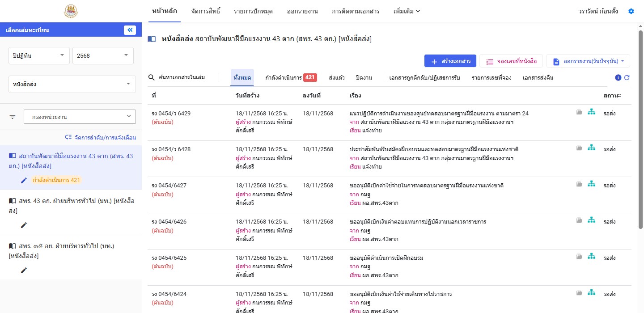Open hierarchy icon for document 6426
Image resolution: width=644 pixels, height=313 pixels.
(x=591, y=220)
